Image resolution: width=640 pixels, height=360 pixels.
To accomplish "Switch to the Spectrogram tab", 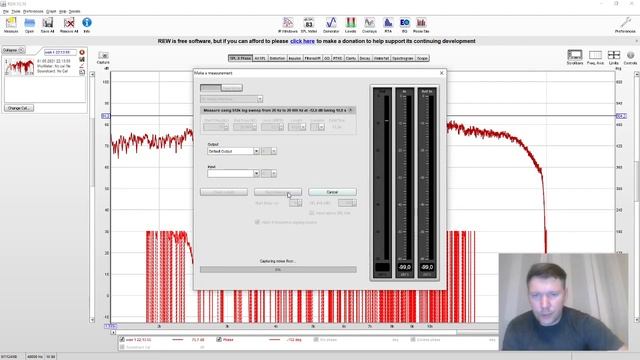I will coord(402,58).
